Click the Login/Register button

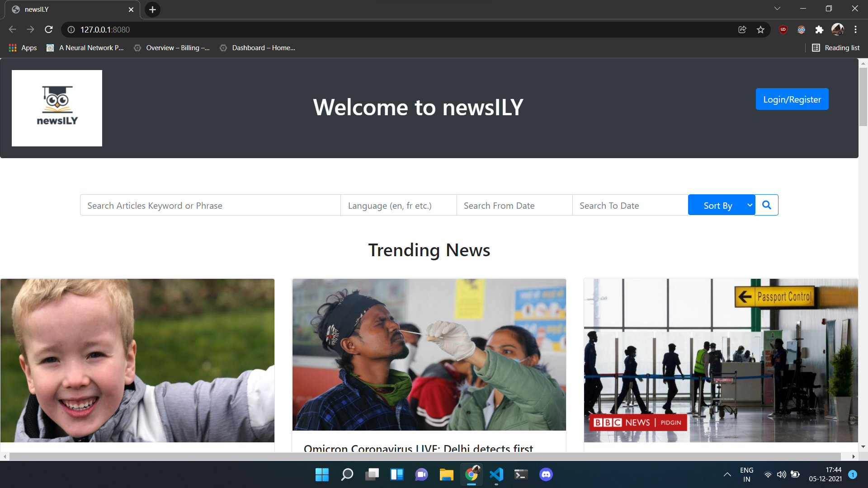(792, 99)
